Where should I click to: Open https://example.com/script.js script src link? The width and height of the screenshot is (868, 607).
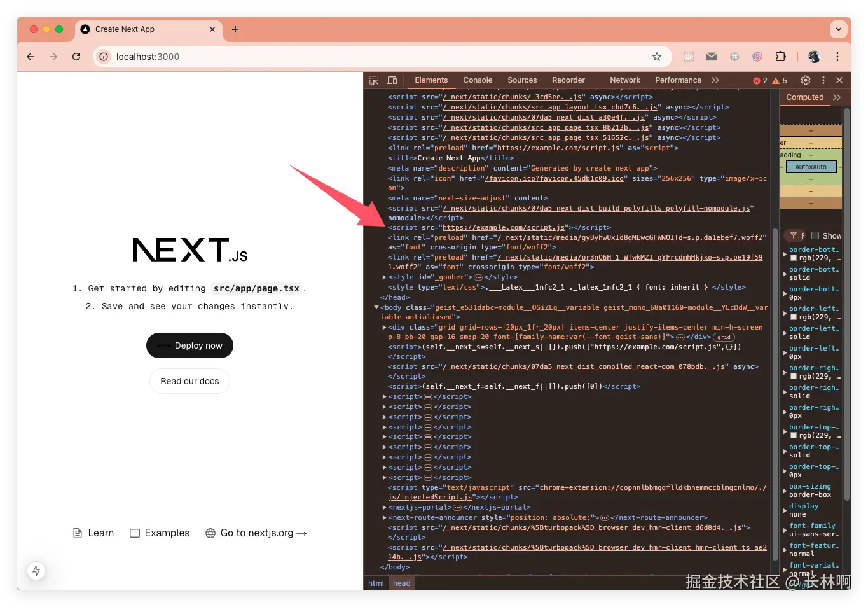coord(504,228)
